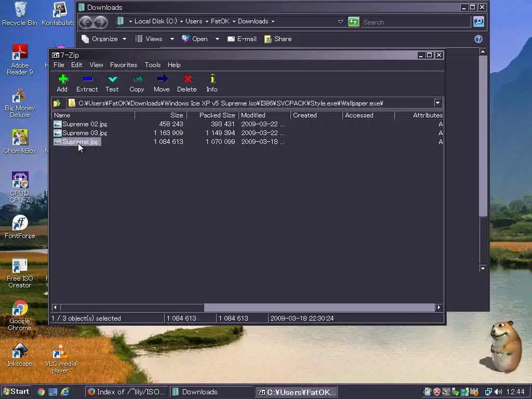Open Internet Explorer from quick launch
Screen dimensions: 532x399
[65, 392]
